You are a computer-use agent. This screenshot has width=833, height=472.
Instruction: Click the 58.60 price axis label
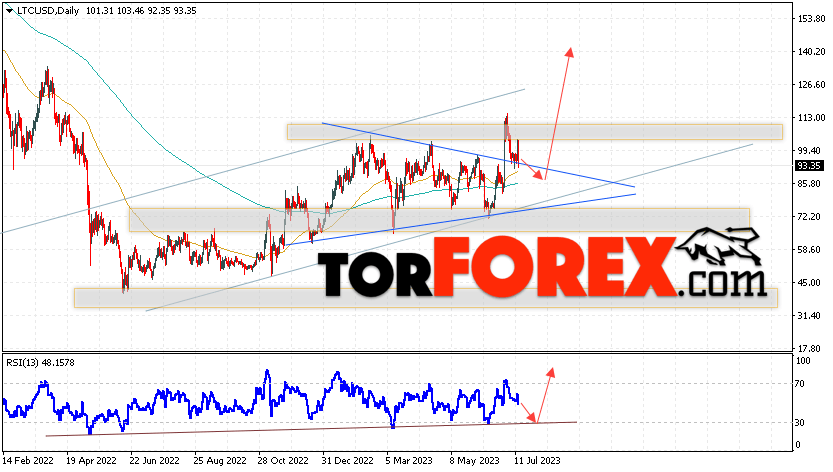pyautogui.click(x=812, y=249)
